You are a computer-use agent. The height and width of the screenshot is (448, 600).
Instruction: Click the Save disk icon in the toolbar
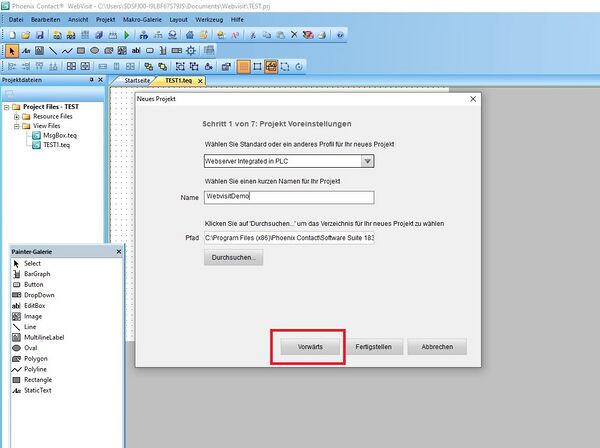pos(41,35)
